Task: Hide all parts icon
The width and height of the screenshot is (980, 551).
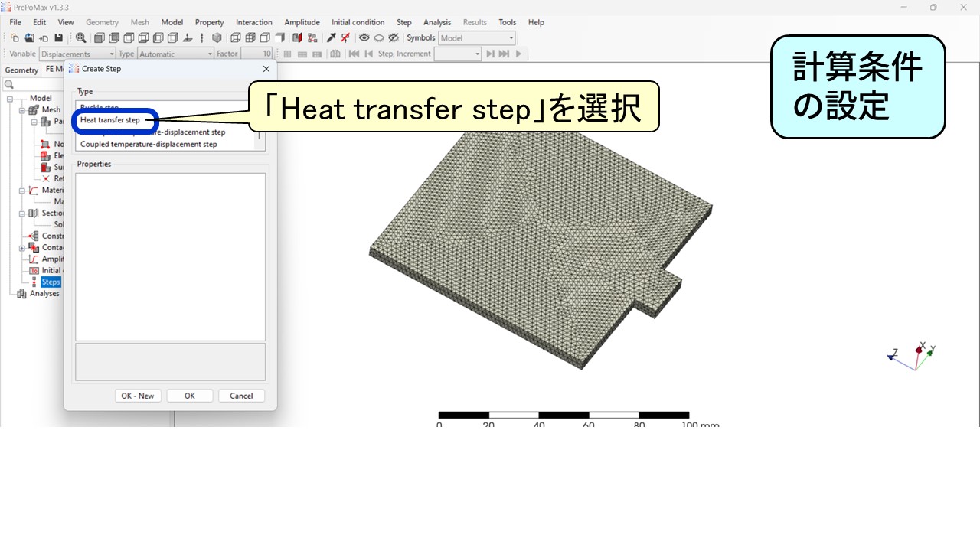Action: click(x=379, y=37)
